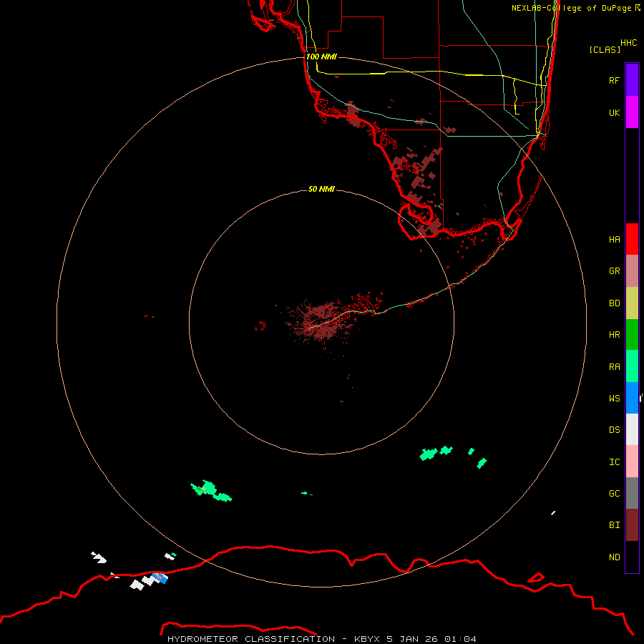The image size is (644, 644).
Task: Select the DS dry snow white swatch
Action: pos(632,429)
